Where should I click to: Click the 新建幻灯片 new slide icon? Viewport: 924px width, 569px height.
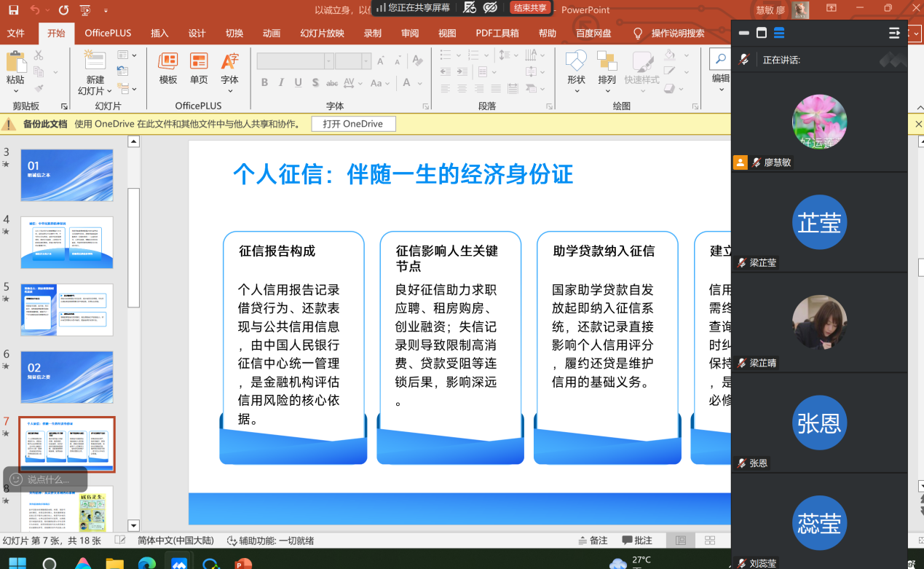coord(95,60)
